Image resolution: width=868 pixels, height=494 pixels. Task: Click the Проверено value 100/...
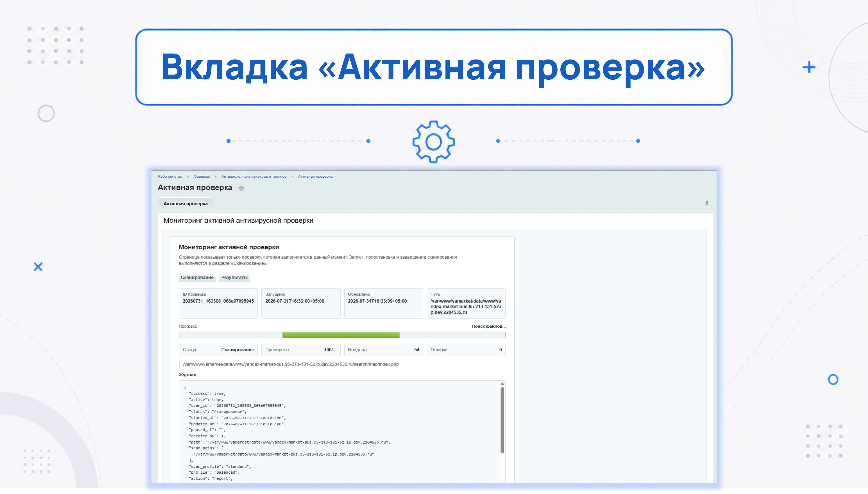330,350
